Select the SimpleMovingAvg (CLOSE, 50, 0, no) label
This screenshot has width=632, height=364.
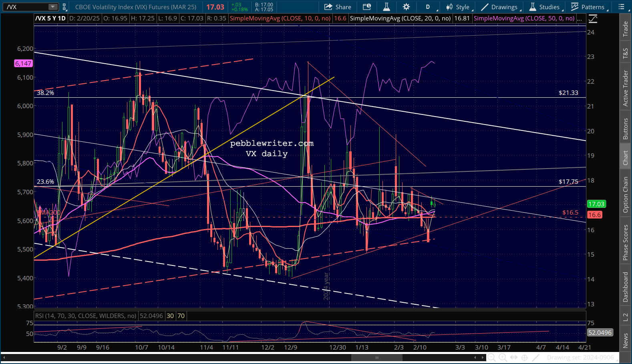(x=524, y=18)
